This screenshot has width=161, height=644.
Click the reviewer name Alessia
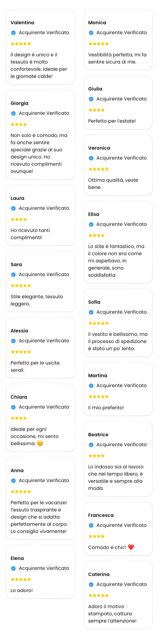tap(19, 331)
